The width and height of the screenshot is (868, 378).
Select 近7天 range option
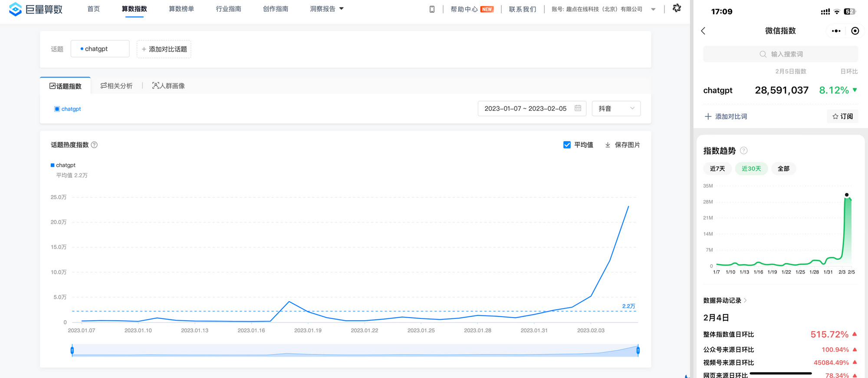click(717, 169)
